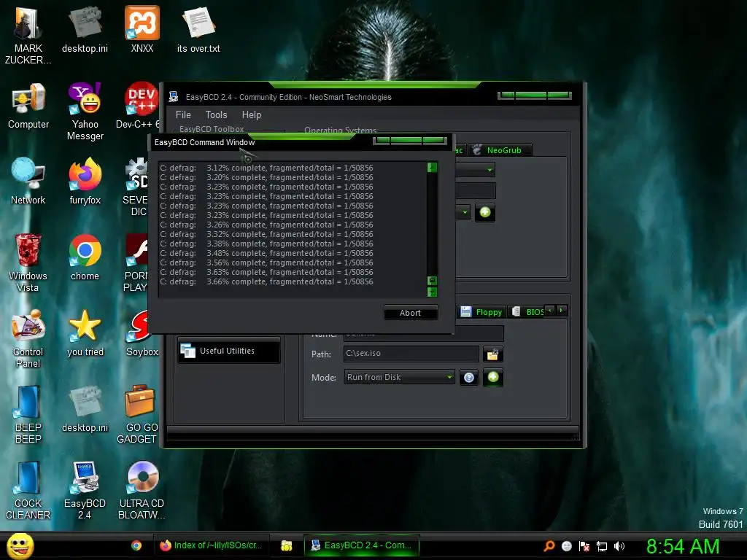Image resolution: width=747 pixels, height=560 pixels.
Task: Select the EasyBCD 2.4 desktop shortcut
Action: click(85, 490)
